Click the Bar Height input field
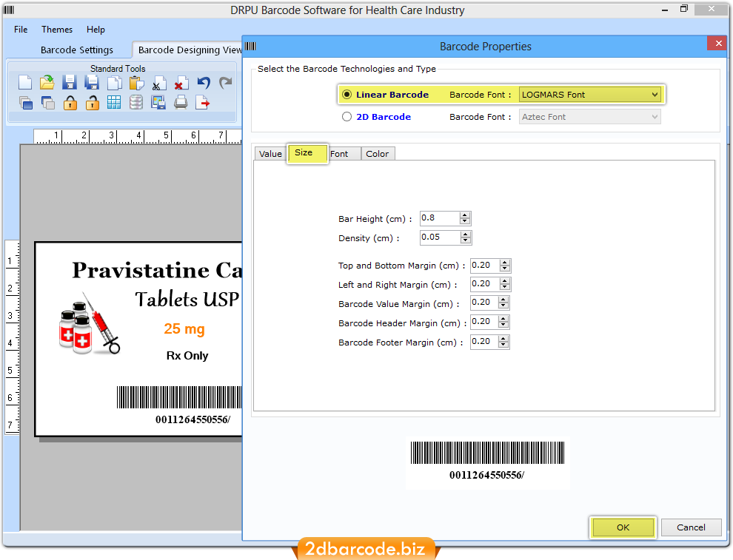The height and width of the screenshot is (560, 733). 440,218
